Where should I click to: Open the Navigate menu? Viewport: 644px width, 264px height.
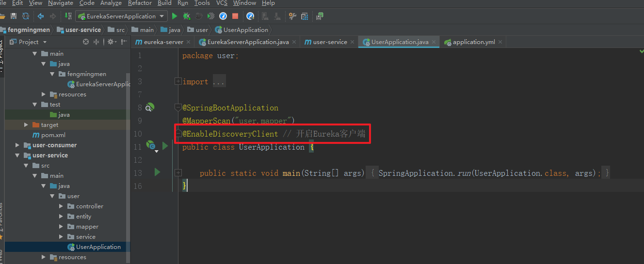click(61, 3)
